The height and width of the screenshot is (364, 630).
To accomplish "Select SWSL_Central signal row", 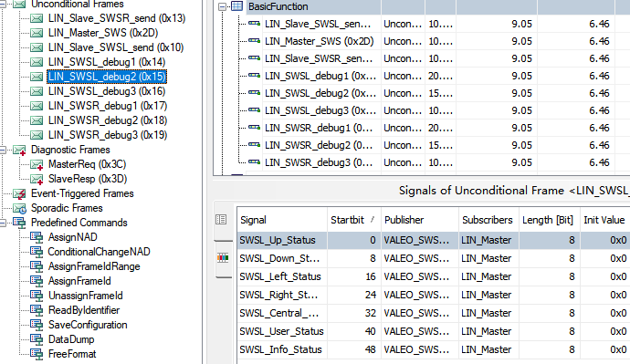I will click(x=433, y=313).
